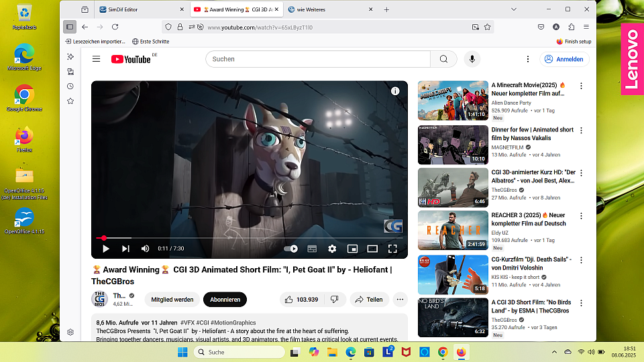Focus the Suchen search field
The height and width of the screenshot is (362, 644).
coord(317,59)
